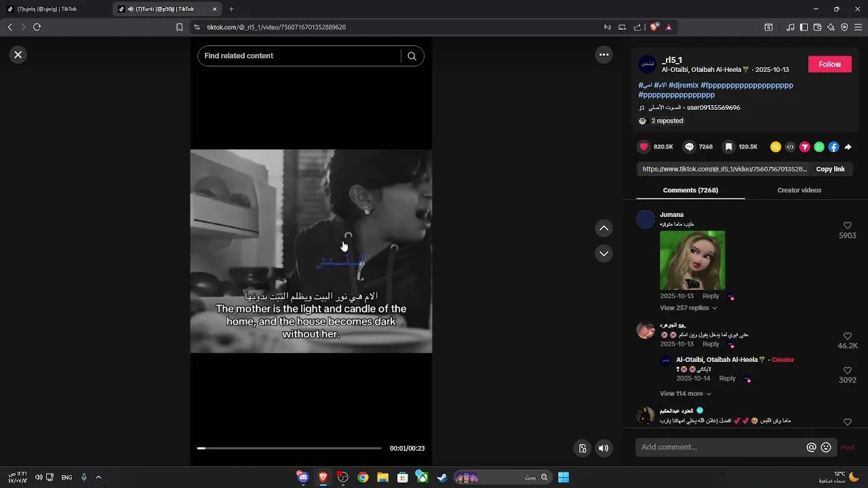Go to the previous video with up arrow
This screenshot has height=488, width=868.
tap(604, 228)
